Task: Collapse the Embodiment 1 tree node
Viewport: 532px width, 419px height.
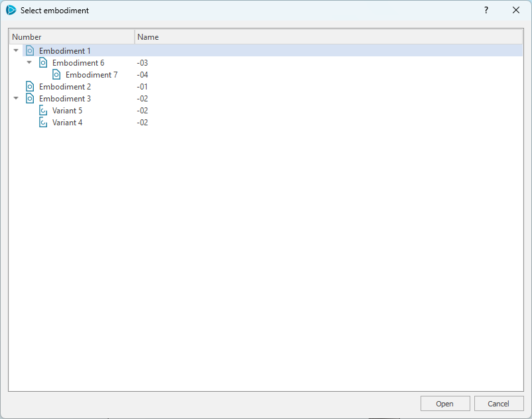Action: tap(16, 51)
